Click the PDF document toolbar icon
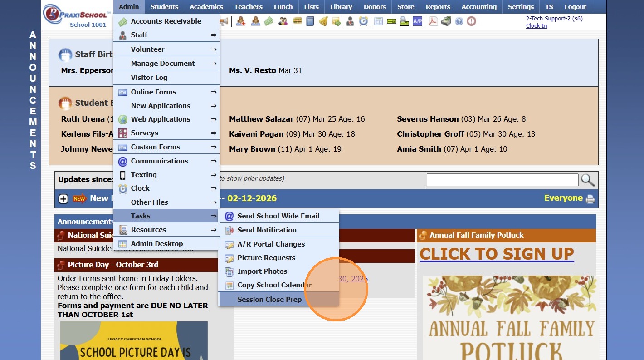The width and height of the screenshot is (644, 360). [x=433, y=21]
